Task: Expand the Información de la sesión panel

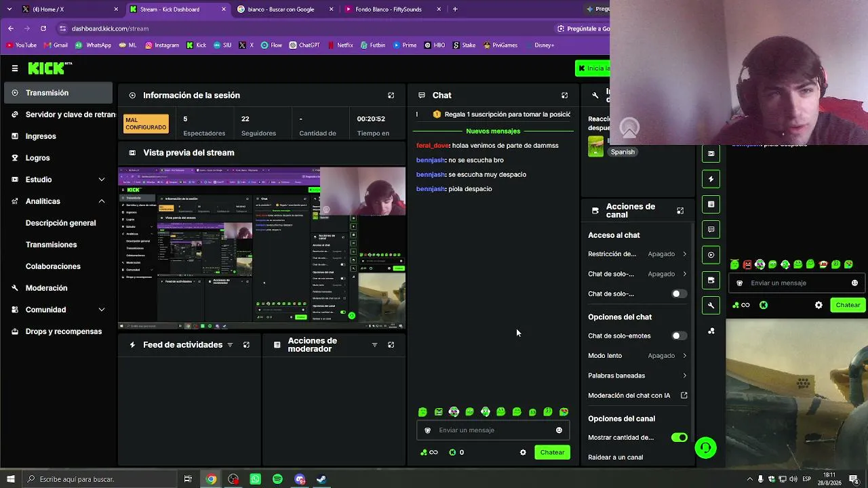Action: coord(391,96)
